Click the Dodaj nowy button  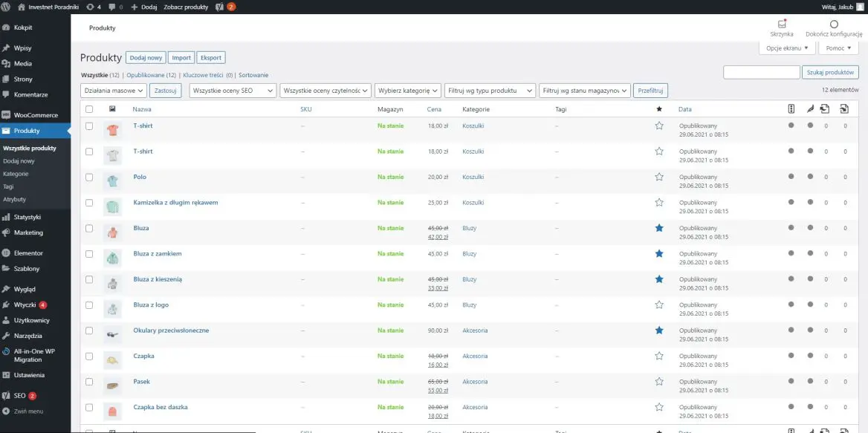pyautogui.click(x=146, y=57)
